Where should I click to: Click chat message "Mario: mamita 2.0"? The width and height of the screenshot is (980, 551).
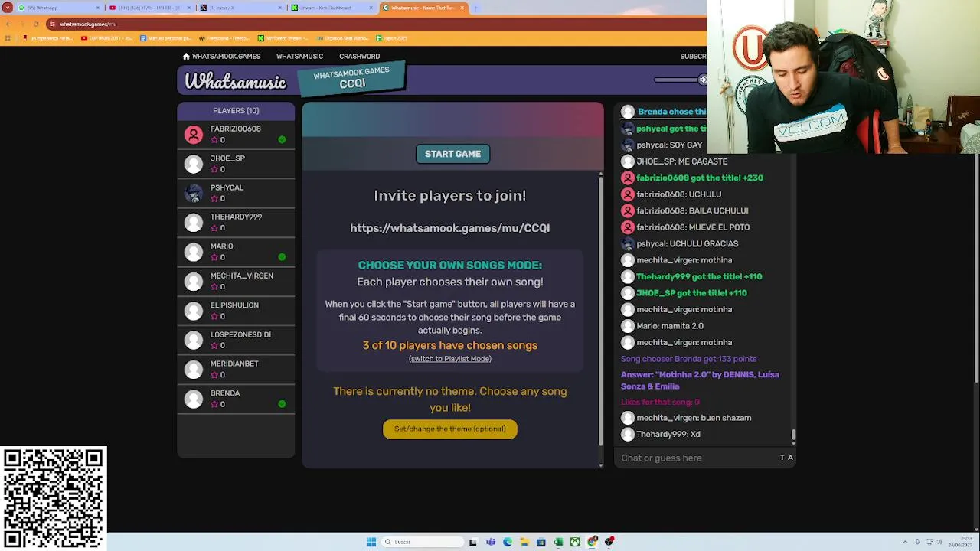(x=670, y=326)
